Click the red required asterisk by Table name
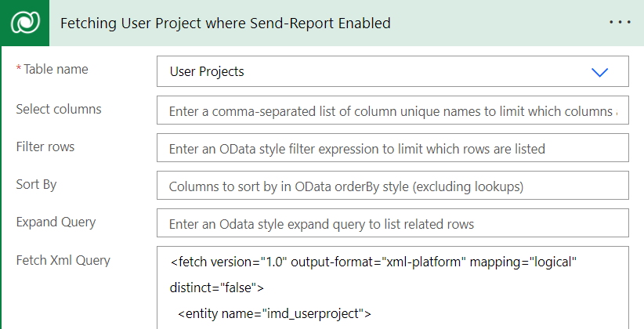 19,69
